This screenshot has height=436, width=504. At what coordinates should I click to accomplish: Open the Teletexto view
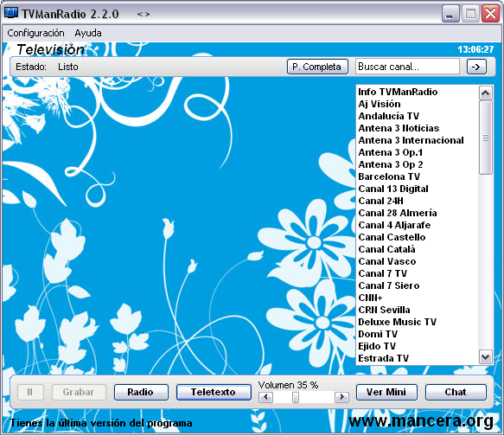tap(214, 392)
